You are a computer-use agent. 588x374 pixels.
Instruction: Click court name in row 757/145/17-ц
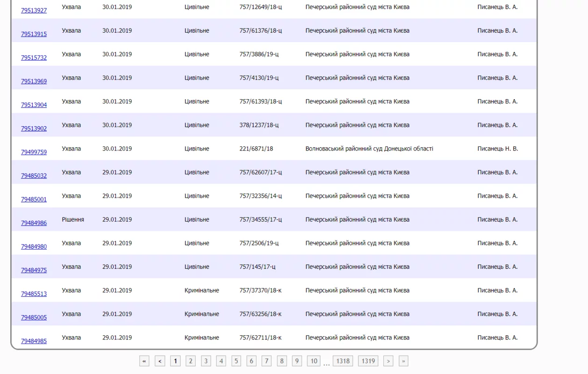click(357, 266)
